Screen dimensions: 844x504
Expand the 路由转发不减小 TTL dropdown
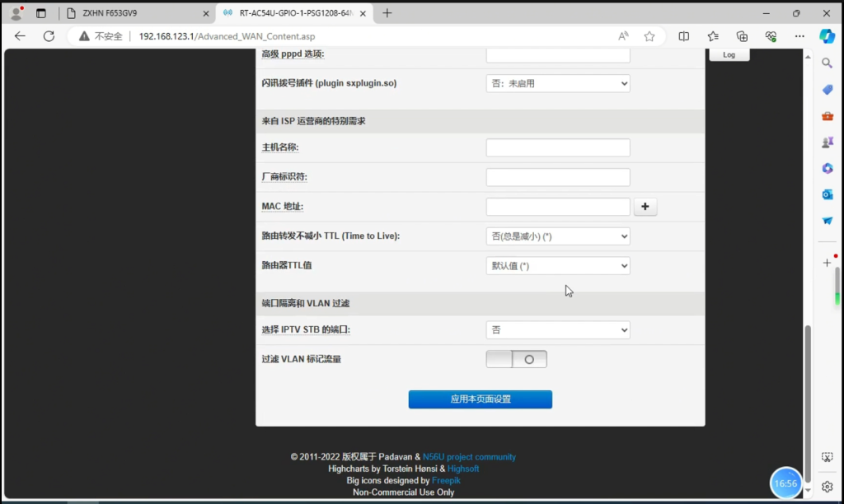pyautogui.click(x=558, y=236)
